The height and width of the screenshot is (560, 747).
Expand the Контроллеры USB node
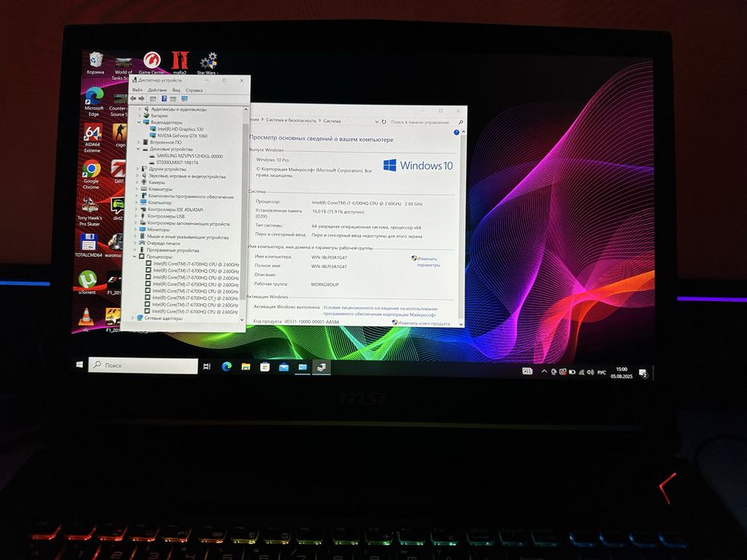[136, 216]
